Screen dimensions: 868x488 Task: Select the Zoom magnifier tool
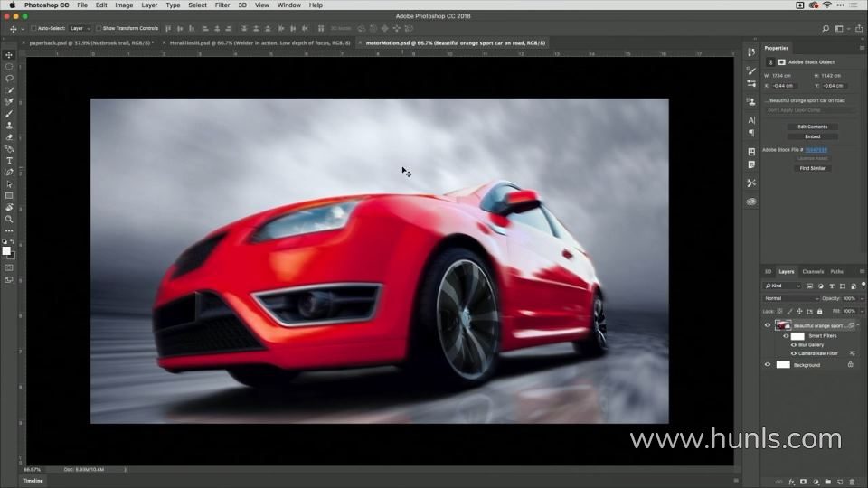(x=9, y=219)
